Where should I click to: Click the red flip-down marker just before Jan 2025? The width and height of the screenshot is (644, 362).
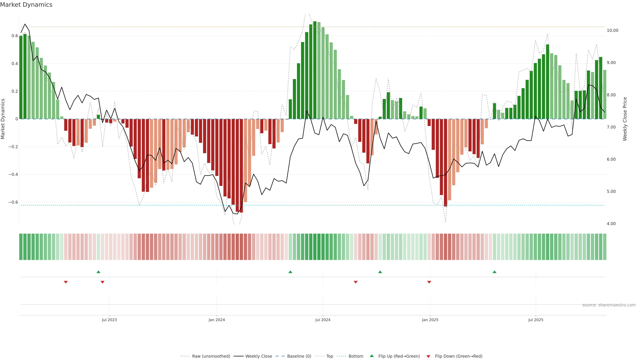[429, 282]
